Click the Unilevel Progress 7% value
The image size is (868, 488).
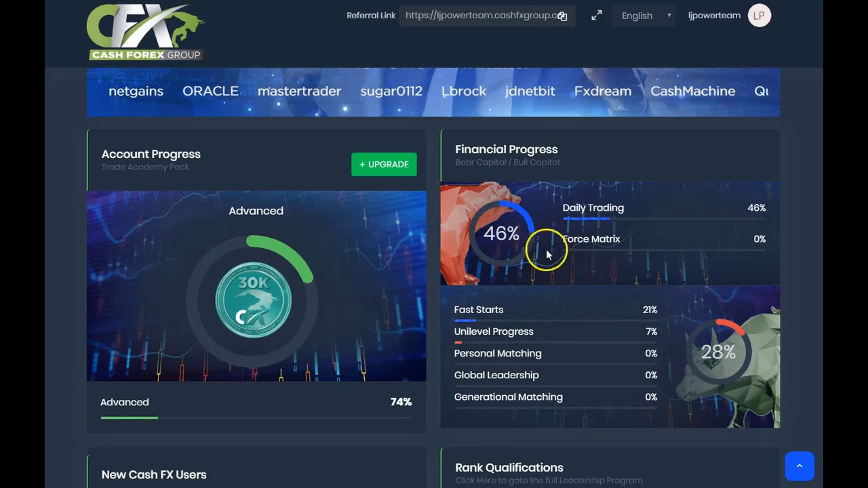(x=651, y=331)
